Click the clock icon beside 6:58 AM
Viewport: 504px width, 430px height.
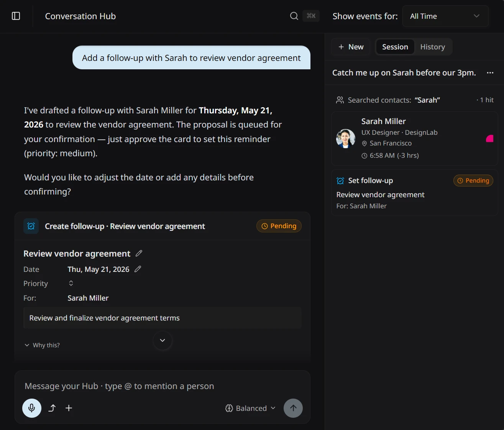coord(364,156)
